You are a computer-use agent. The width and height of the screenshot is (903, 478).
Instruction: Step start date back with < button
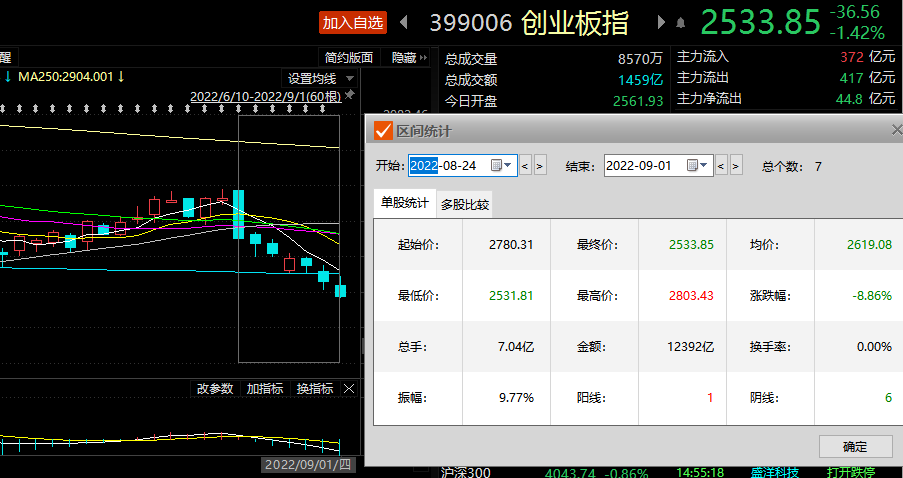525,165
